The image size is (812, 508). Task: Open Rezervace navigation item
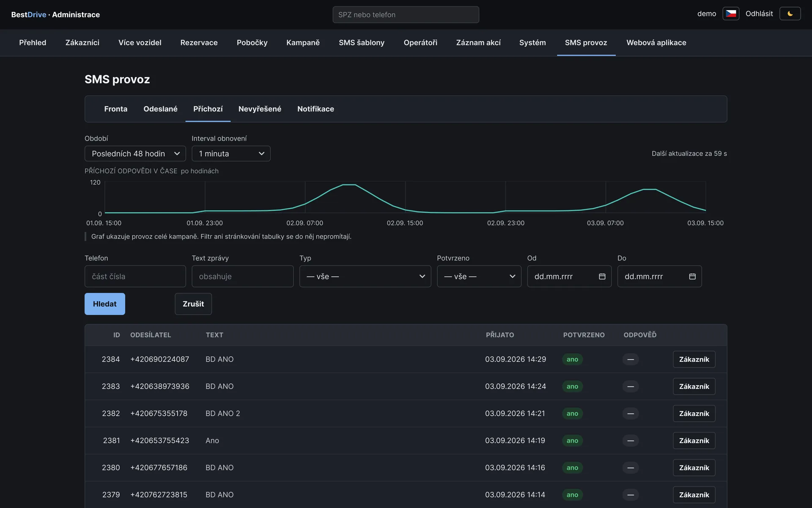click(199, 43)
